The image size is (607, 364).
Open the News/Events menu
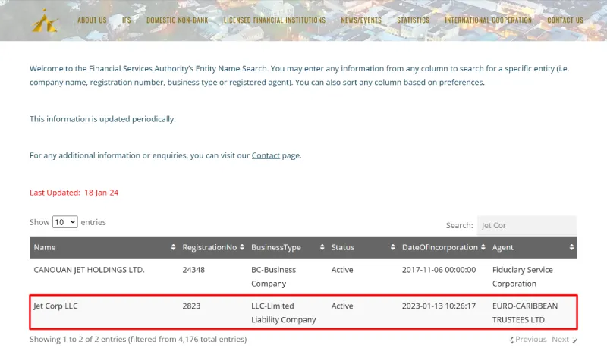[361, 20]
